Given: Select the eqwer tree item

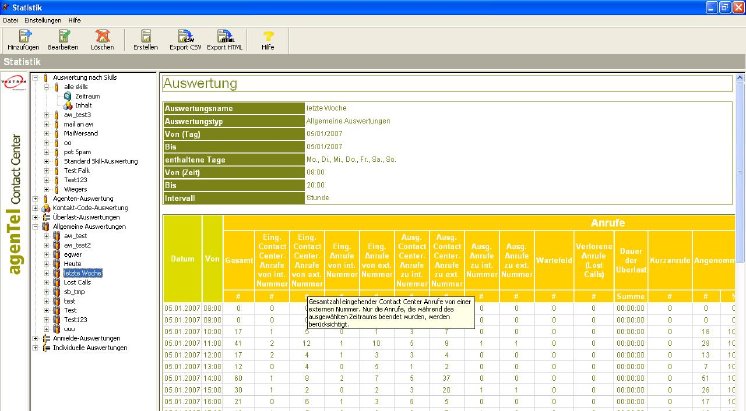Looking at the screenshot, I should (x=73, y=254).
